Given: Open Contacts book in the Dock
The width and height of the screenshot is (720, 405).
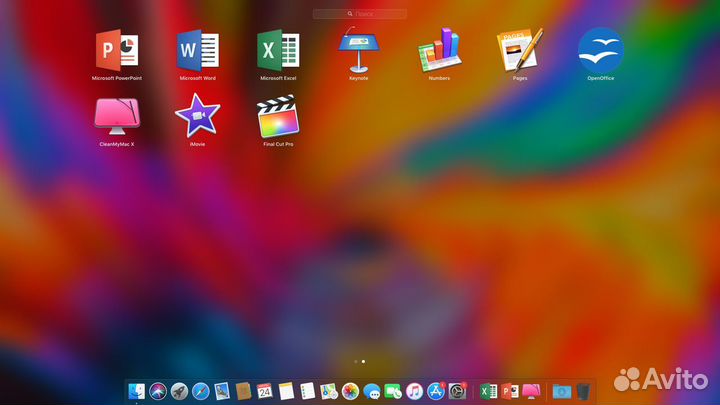Looking at the screenshot, I should pyautogui.click(x=243, y=392).
